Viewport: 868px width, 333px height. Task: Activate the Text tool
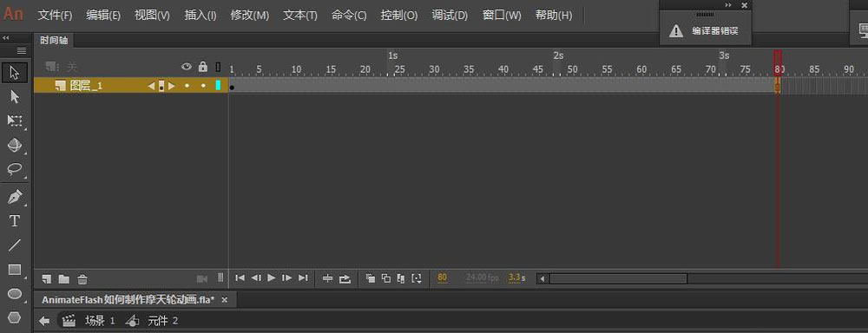coord(15,221)
